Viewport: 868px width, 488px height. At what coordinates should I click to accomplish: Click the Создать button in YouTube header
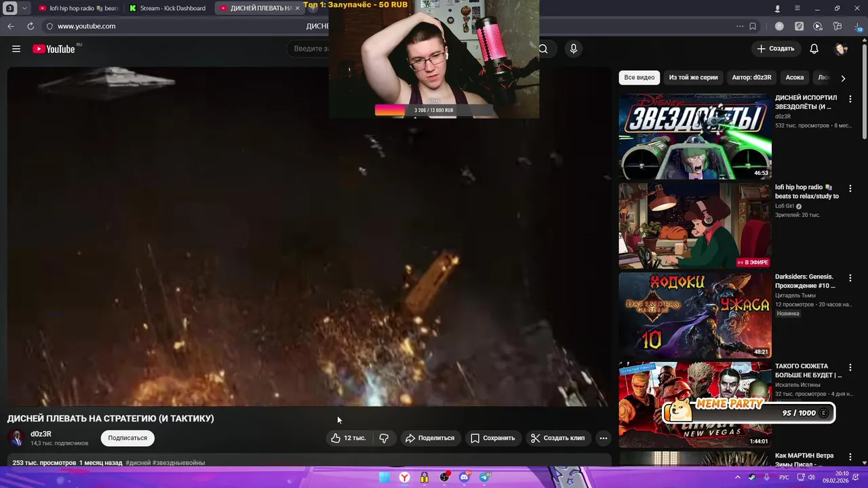pyautogui.click(x=776, y=49)
